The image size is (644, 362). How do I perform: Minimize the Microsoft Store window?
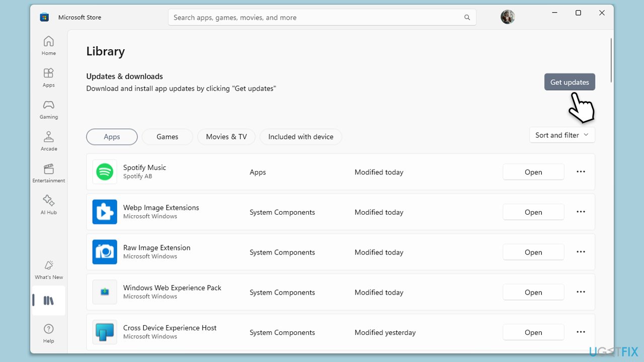pyautogui.click(x=554, y=13)
